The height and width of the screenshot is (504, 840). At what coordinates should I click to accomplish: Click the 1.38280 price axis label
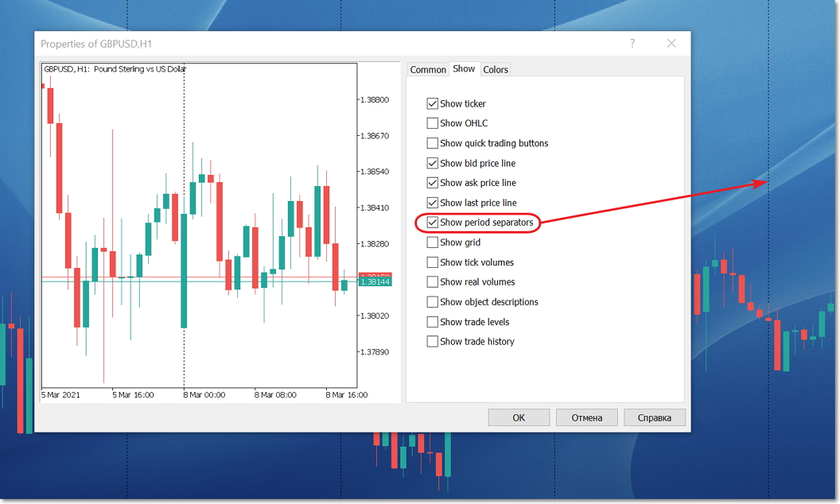375,244
